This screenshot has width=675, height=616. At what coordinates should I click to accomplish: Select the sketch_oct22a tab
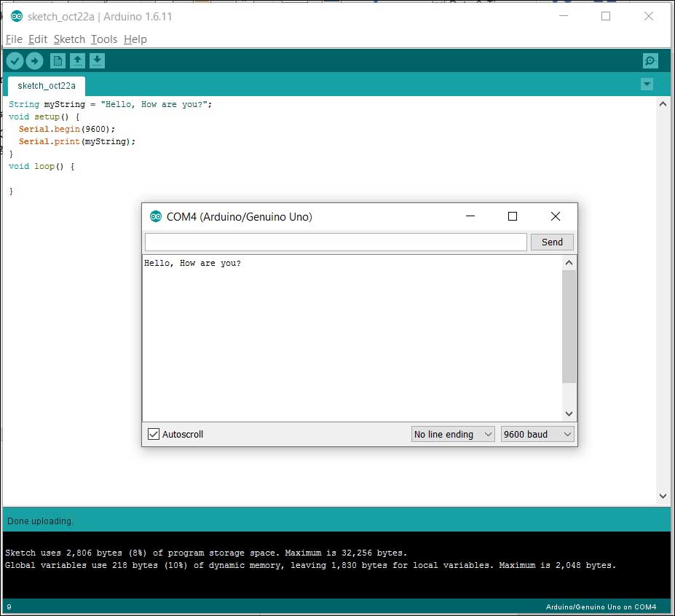pos(47,85)
